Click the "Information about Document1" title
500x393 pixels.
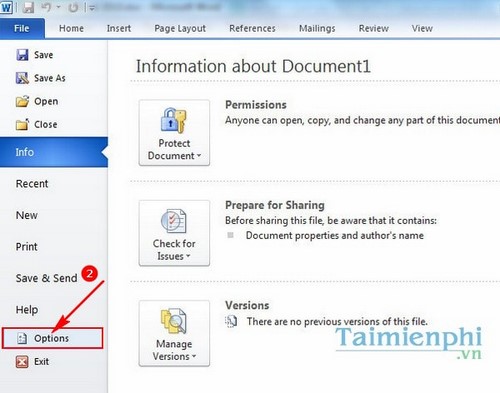pyautogui.click(x=253, y=66)
